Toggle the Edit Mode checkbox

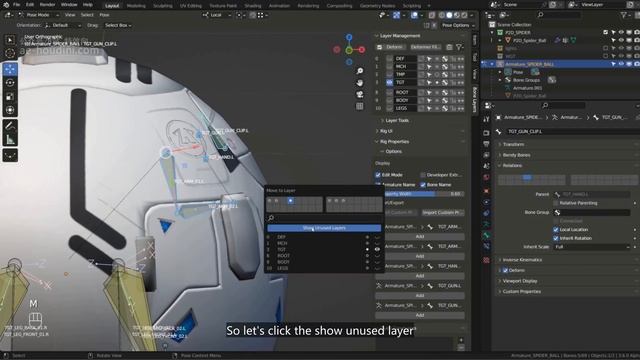378,175
